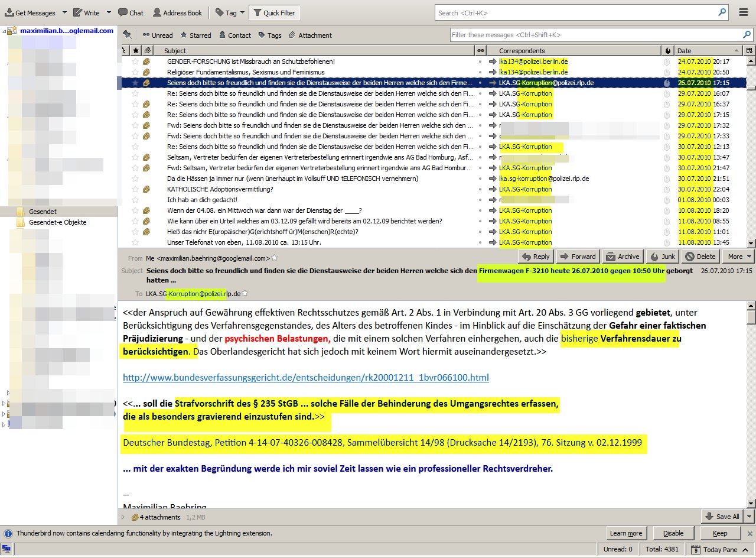Image resolution: width=756 pixels, height=558 pixels.
Task: Filter messages by Unread
Action: 158,35
